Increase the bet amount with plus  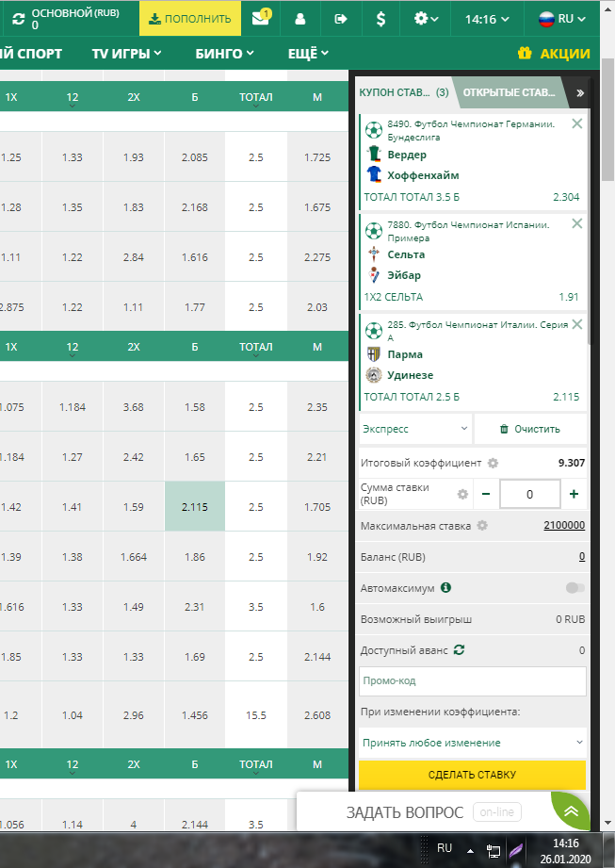pos(574,494)
